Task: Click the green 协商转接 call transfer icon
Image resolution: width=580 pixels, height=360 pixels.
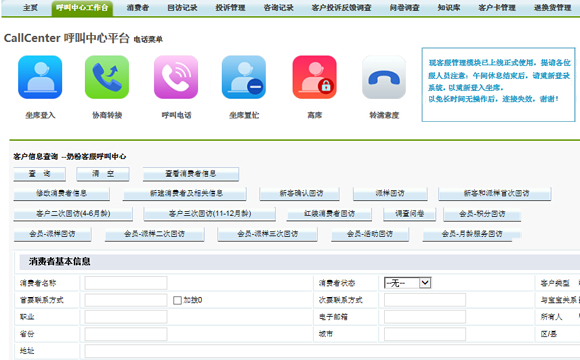Action: 107,77
